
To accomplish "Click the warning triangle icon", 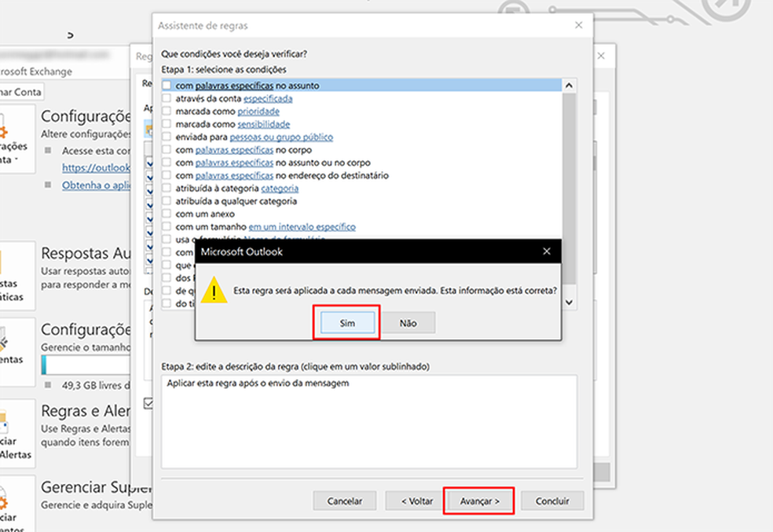I will tap(214, 291).
